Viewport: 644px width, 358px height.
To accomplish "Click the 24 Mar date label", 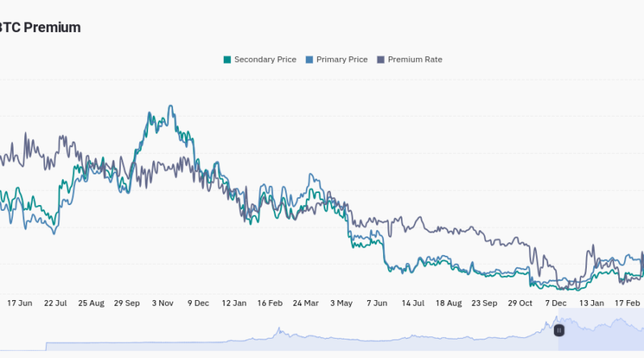I will [x=305, y=303].
